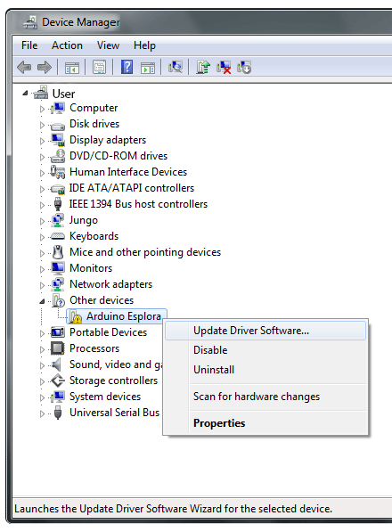Expand the Network adapters category
Screen dimensions: 392x532
(42, 285)
